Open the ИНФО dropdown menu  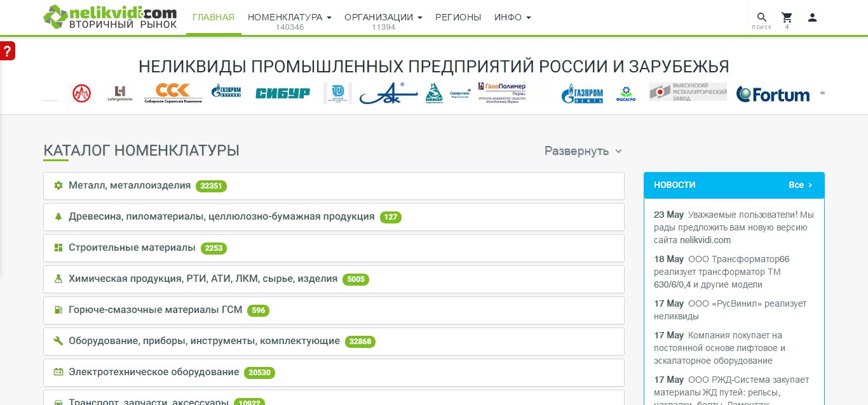point(513,17)
